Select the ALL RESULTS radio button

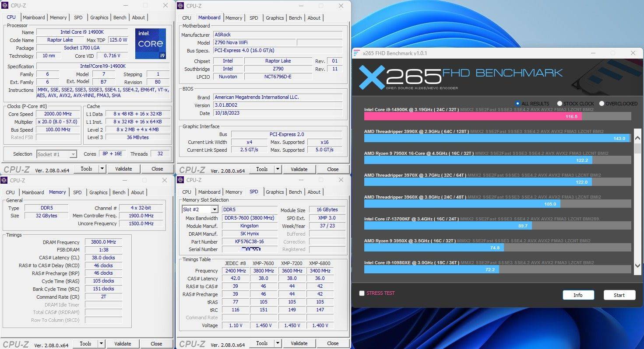(518, 104)
